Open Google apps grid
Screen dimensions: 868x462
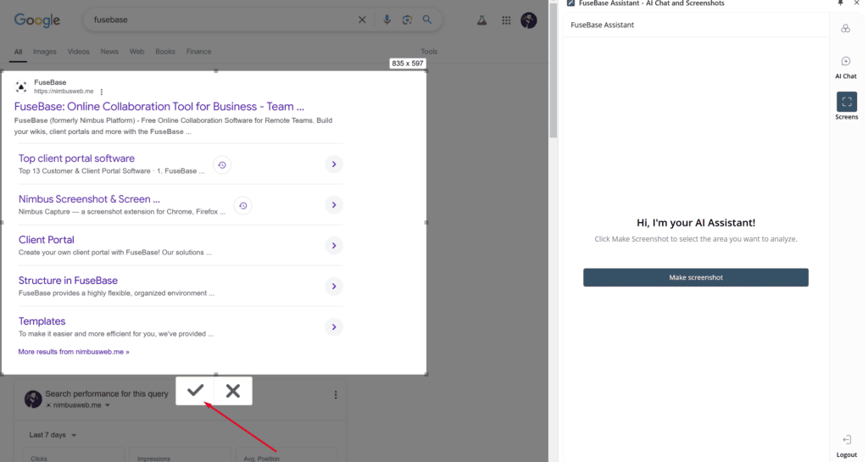coord(506,20)
